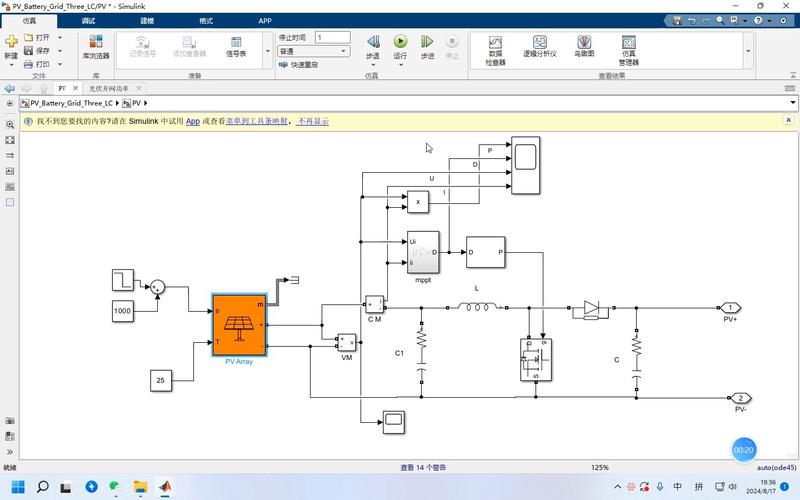Image resolution: width=800 pixels, height=500 pixels.
Task: Toggle the Fast Restart option
Action: coord(297,64)
